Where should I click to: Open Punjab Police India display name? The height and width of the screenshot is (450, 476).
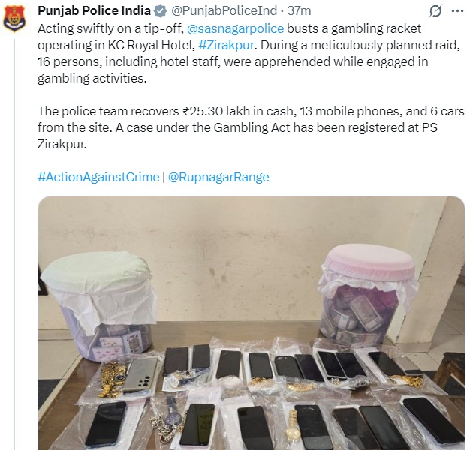(x=94, y=11)
